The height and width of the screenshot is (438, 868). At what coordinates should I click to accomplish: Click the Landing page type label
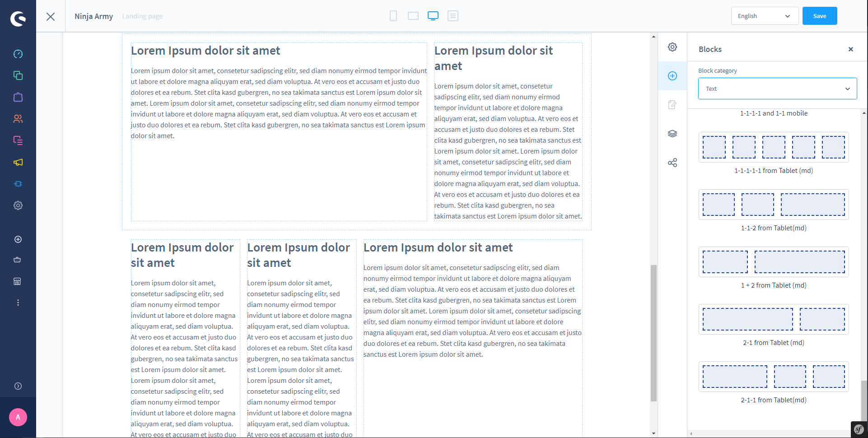click(142, 16)
